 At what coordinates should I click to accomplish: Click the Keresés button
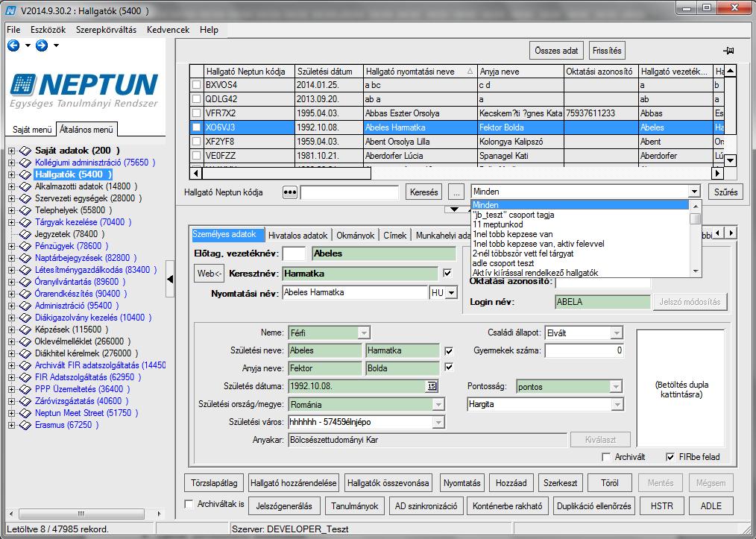tap(423, 192)
